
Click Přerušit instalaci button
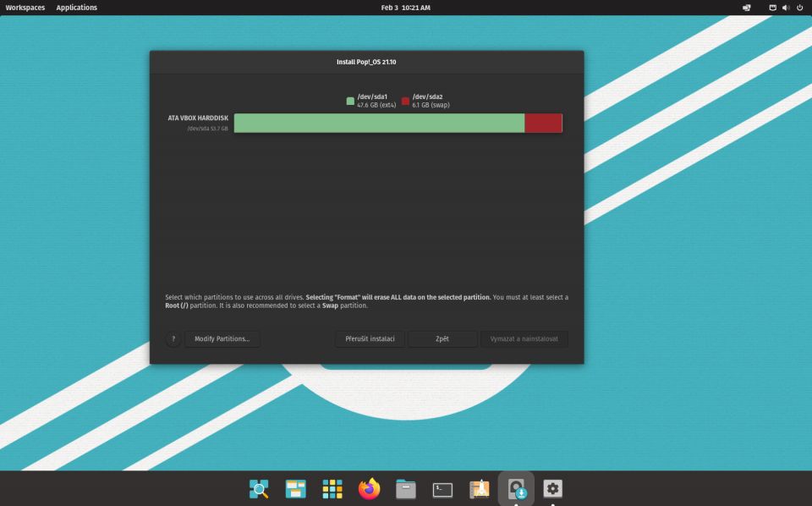pyautogui.click(x=370, y=338)
